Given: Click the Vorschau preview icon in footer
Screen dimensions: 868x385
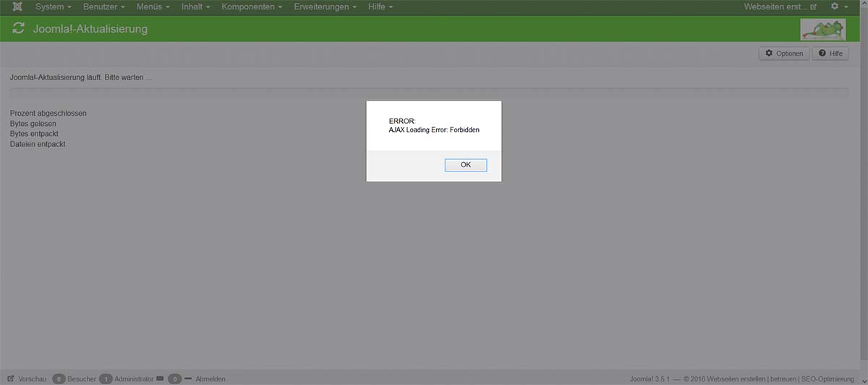Looking at the screenshot, I should point(12,378).
